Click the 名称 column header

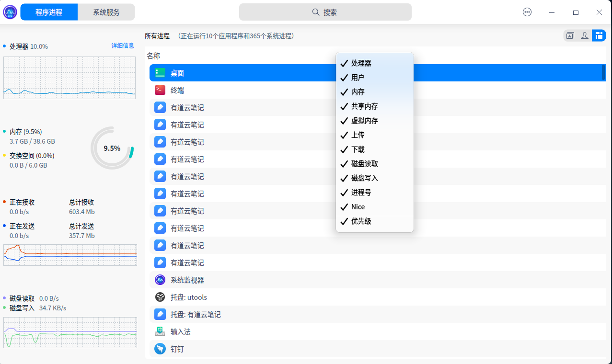[x=153, y=56]
